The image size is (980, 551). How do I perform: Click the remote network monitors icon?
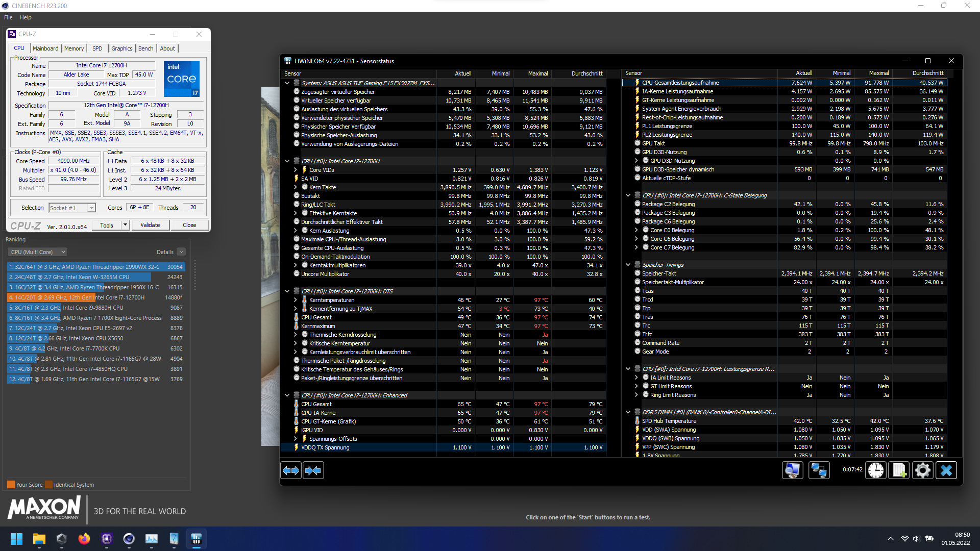point(819,470)
